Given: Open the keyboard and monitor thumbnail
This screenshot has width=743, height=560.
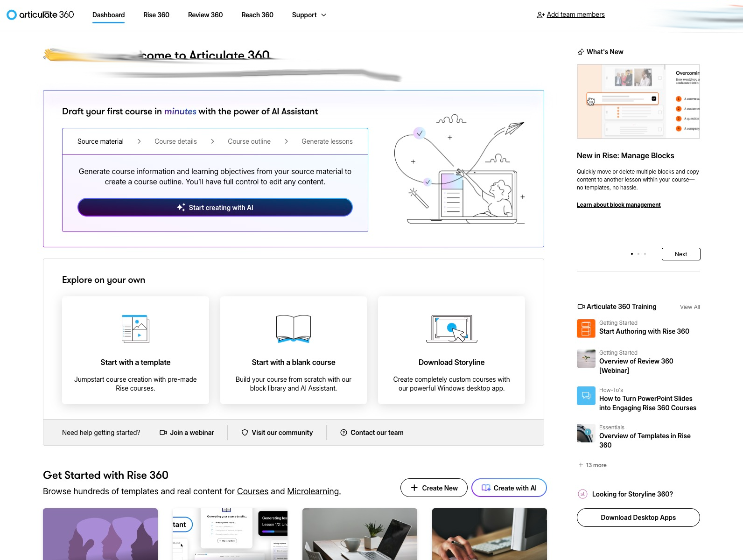Looking at the screenshot, I should point(490,534).
